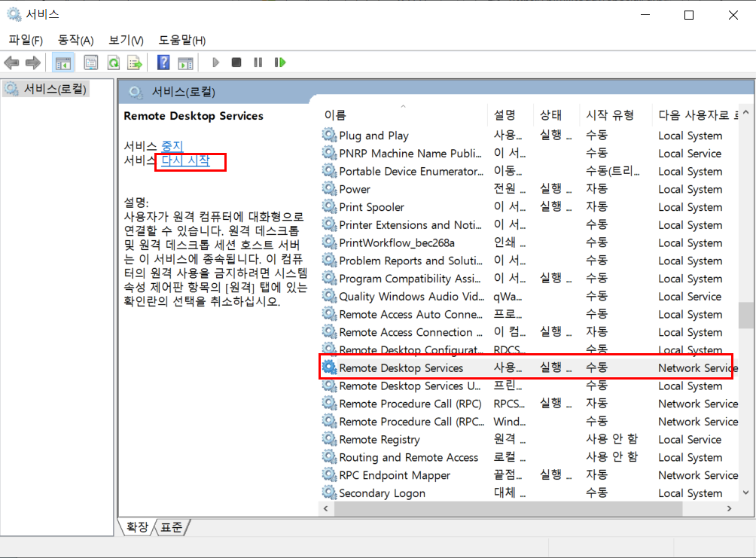Select the Problem Reports and Soluti... row
The image size is (756, 558).
(529, 260)
